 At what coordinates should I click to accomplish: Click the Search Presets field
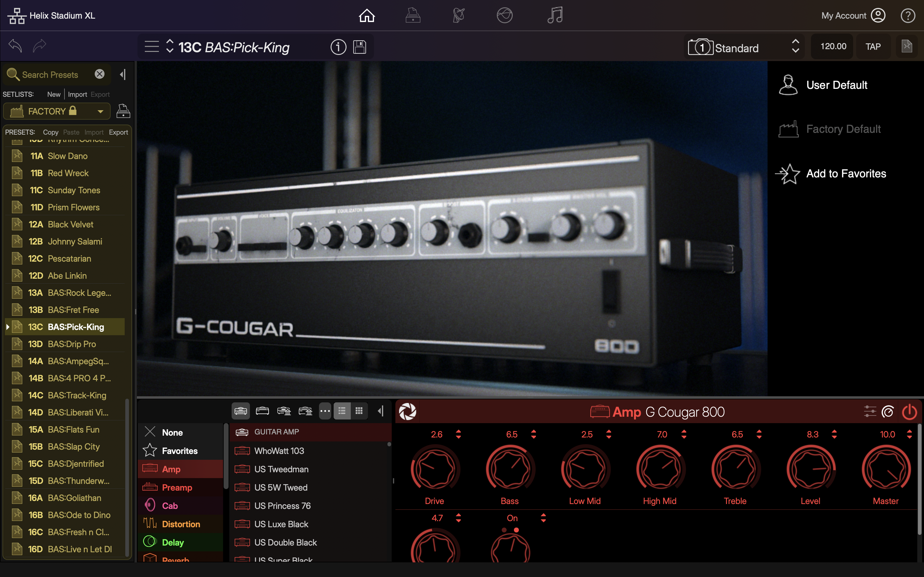50,75
